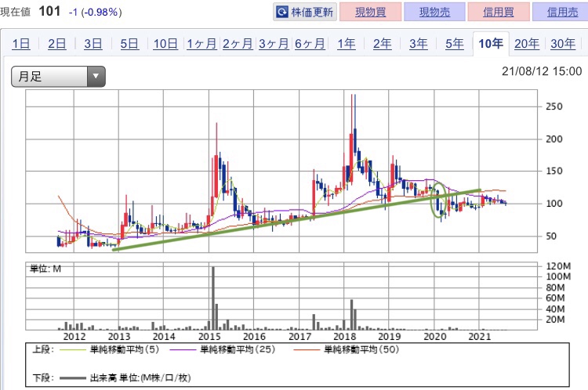The height and width of the screenshot is (390, 588).
Task: Switch chart range to 3ヶ月
Action: point(274,44)
